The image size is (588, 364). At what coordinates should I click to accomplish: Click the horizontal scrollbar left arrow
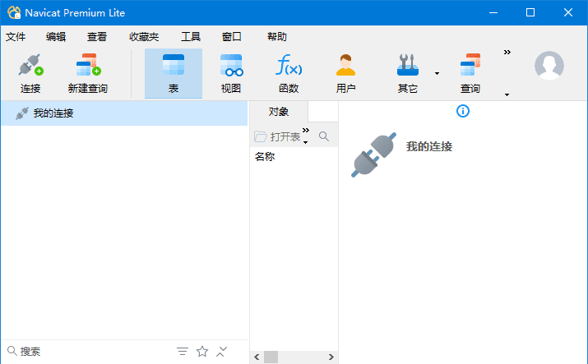pos(257,357)
